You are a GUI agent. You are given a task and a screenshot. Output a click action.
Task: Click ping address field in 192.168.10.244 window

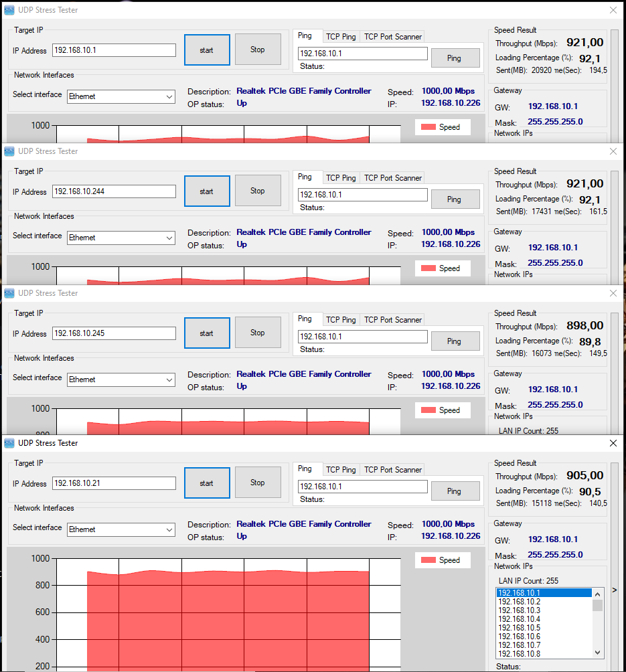tap(363, 195)
